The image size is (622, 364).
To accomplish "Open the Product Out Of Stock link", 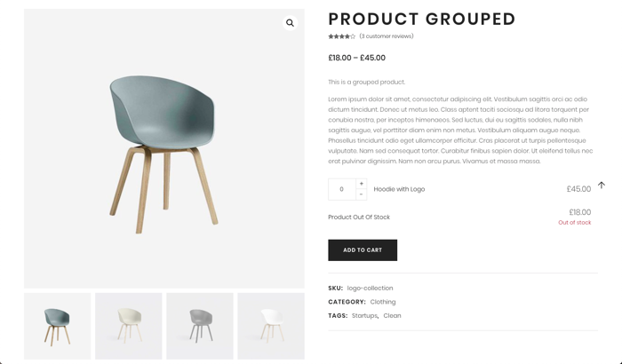I will (359, 217).
